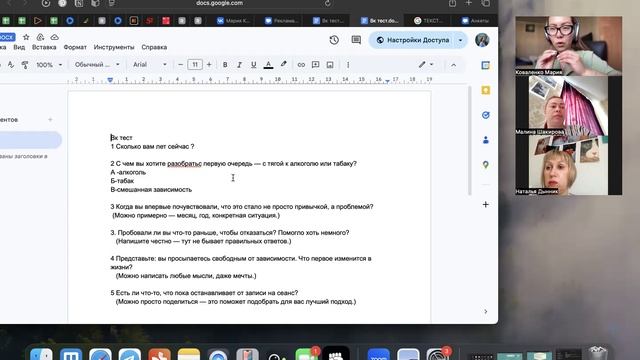Click the Настройки Доступа share button
Viewport: 640px width, 360px height.
pos(413,40)
